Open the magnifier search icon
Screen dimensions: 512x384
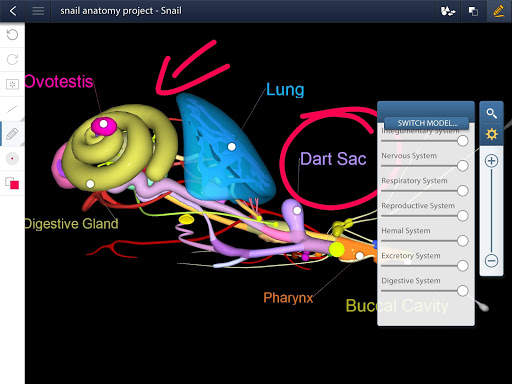(491, 114)
